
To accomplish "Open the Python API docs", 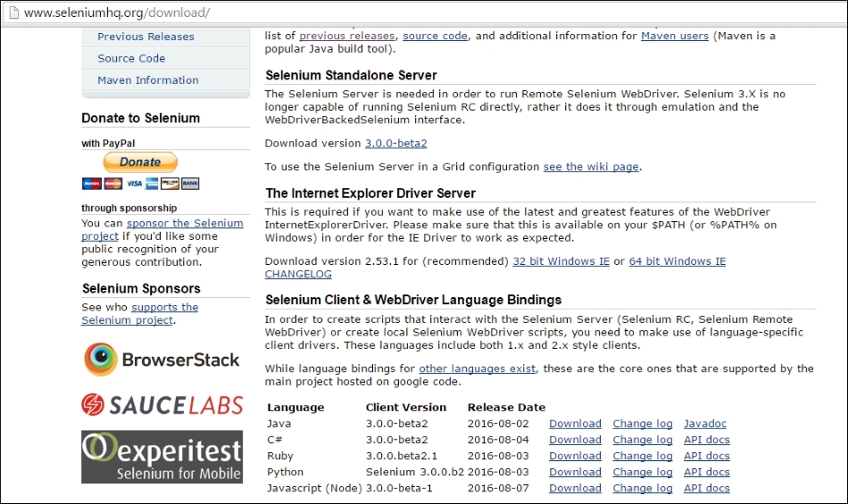I will [706, 472].
